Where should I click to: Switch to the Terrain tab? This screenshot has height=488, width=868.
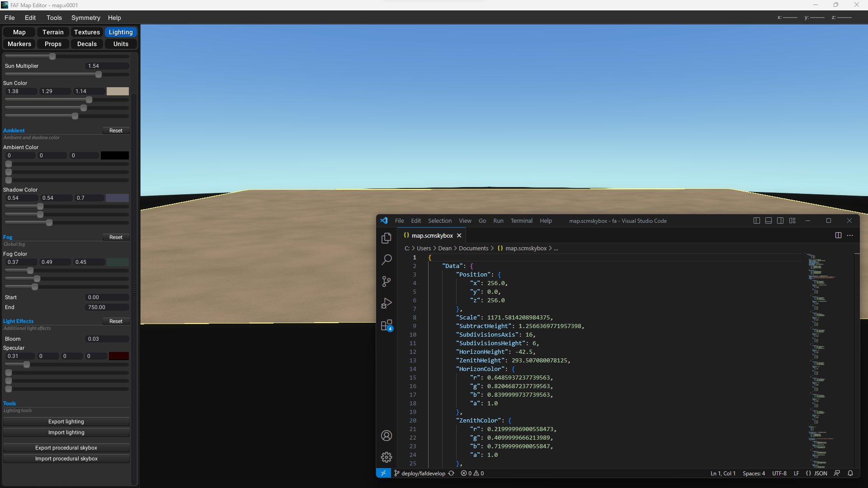[x=53, y=32]
